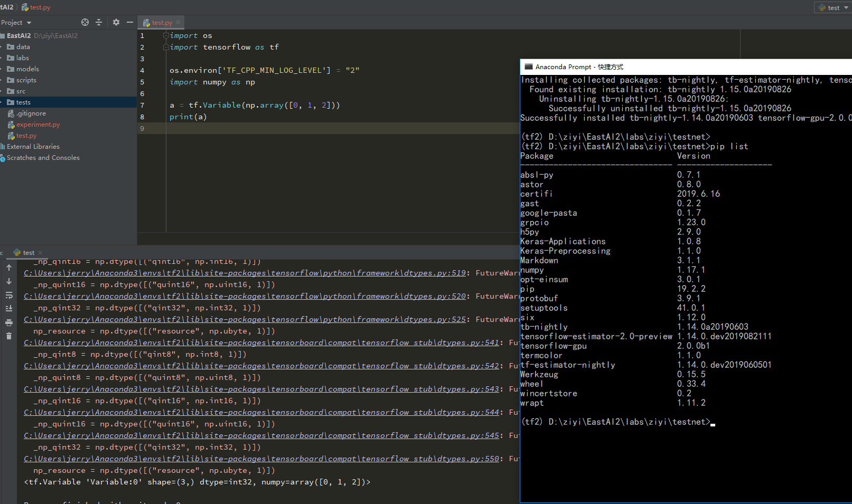The image size is (852, 504).
Task: Click the down arrow in Run panel
Action: point(9,281)
